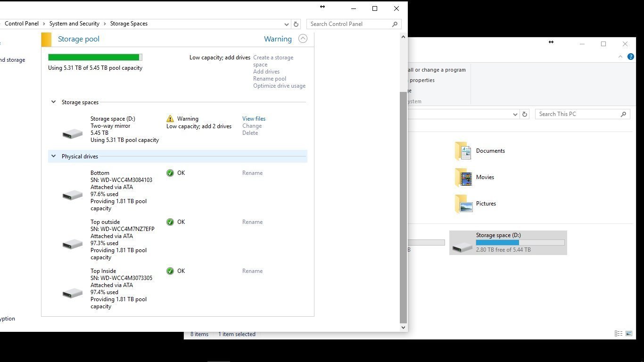This screenshot has height=362, width=644.
Task: Click the Warning status heading of Storage pool
Action: (x=278, y=39)
